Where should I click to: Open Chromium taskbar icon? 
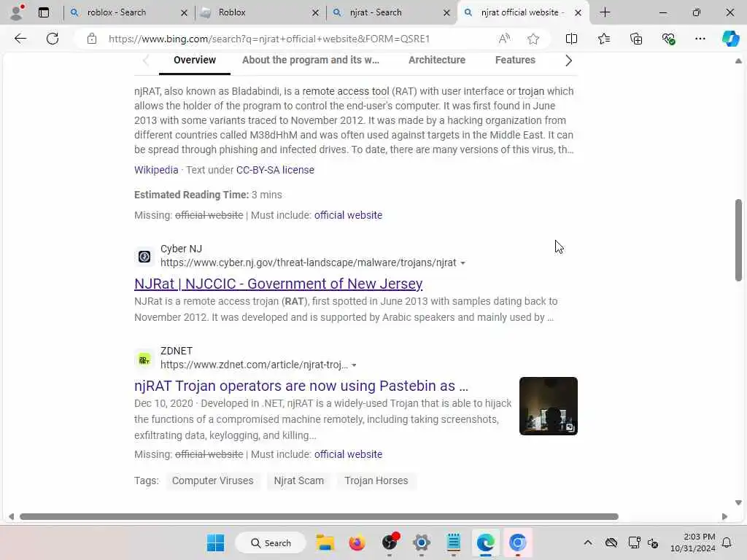517,542
